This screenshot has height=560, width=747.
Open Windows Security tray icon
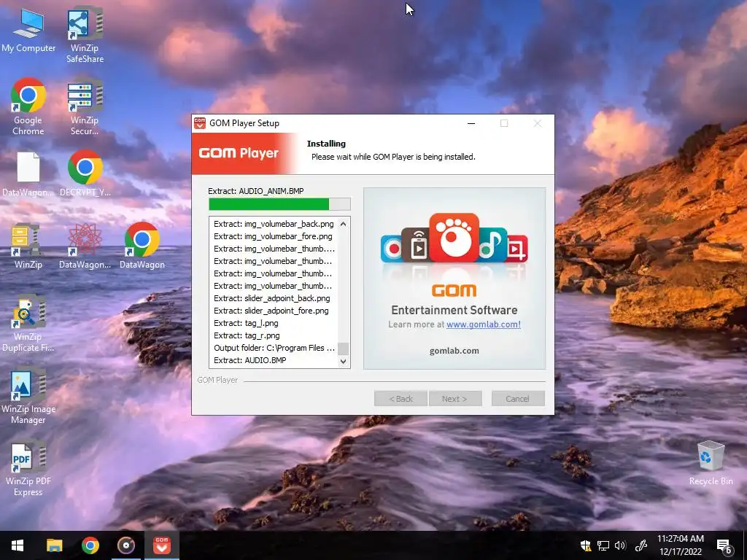coord(586,545)
